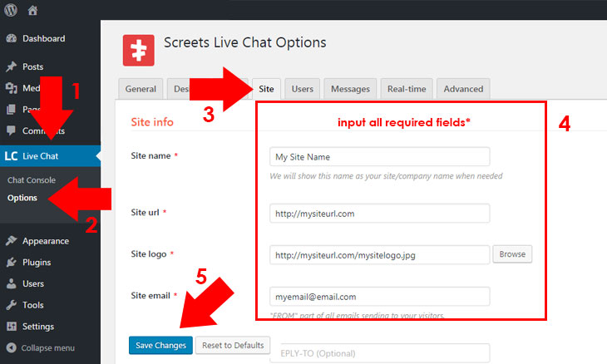Click the Media icon in sidebar
This screenshot has height=364, width=607.
pyautogui.click(x=12, y=88)
